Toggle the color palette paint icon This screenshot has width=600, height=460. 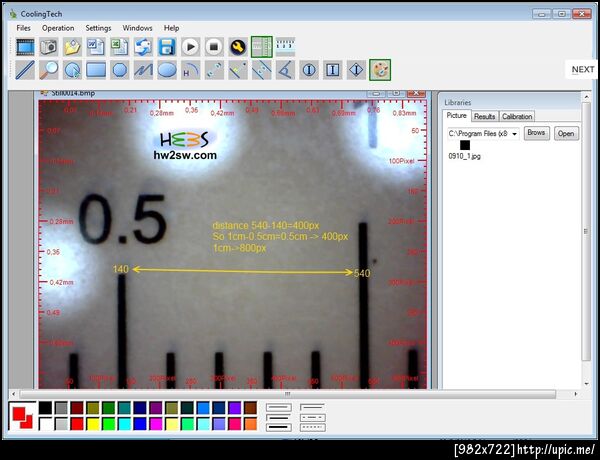click(380, 70)
